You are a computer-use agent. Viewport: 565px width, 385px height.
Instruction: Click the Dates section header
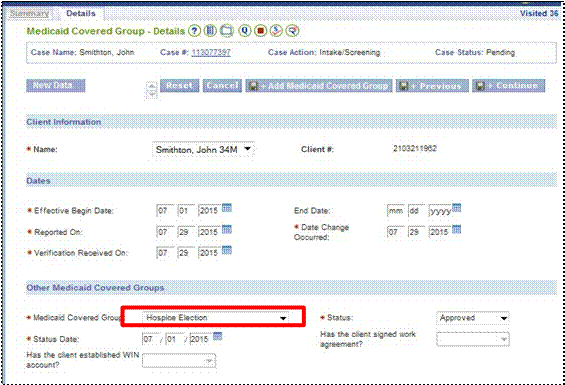click(x=292, y=181)
